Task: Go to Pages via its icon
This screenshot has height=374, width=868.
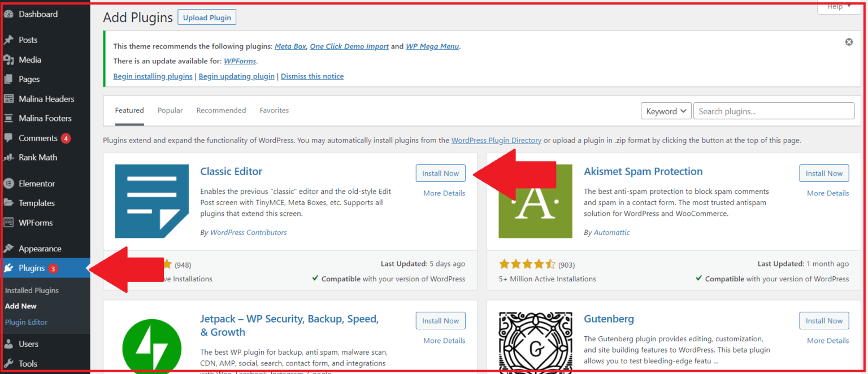Action: pos(8,79)
